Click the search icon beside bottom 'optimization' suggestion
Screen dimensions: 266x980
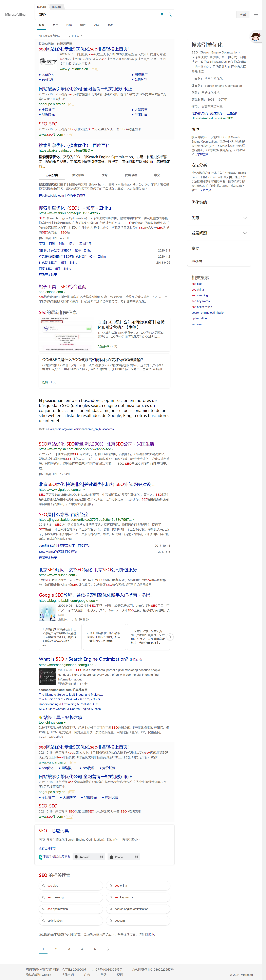[x=44, y=921]
